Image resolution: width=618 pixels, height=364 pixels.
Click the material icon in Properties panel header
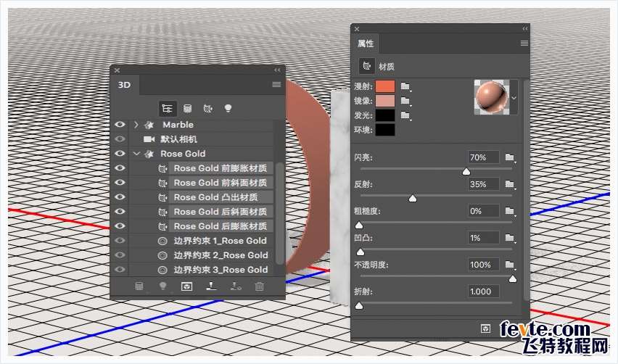click(367, 66)
